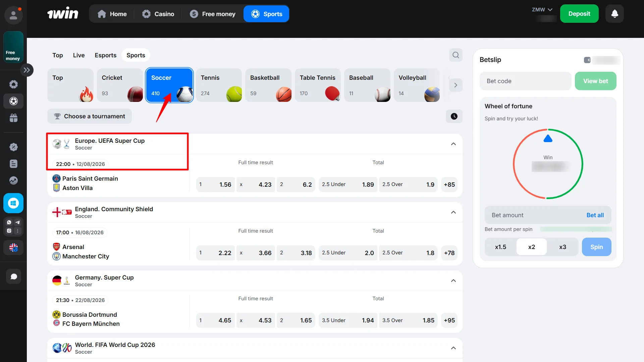This screenshot has height=362, width=644.
Task: Click the clock time filter icon
Action: click(x=454, y=116)
